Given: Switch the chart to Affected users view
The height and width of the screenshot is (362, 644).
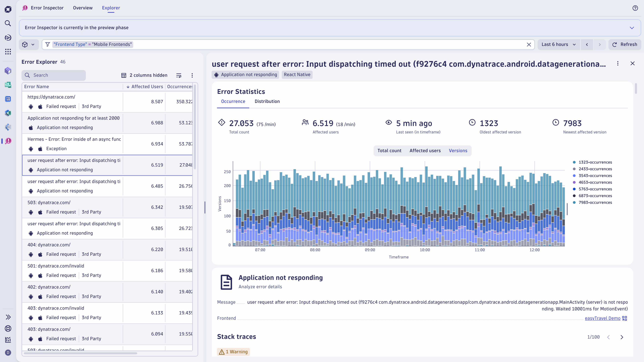Looking at the screenshot, I should coord(425,151).
